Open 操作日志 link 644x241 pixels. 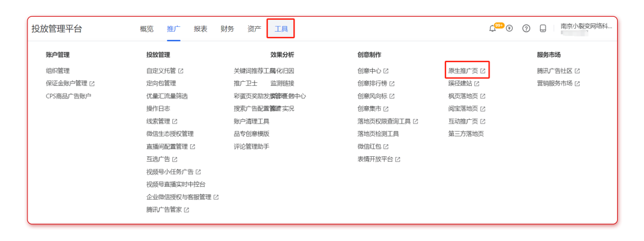pyautogui.click(x=158, y=109)
